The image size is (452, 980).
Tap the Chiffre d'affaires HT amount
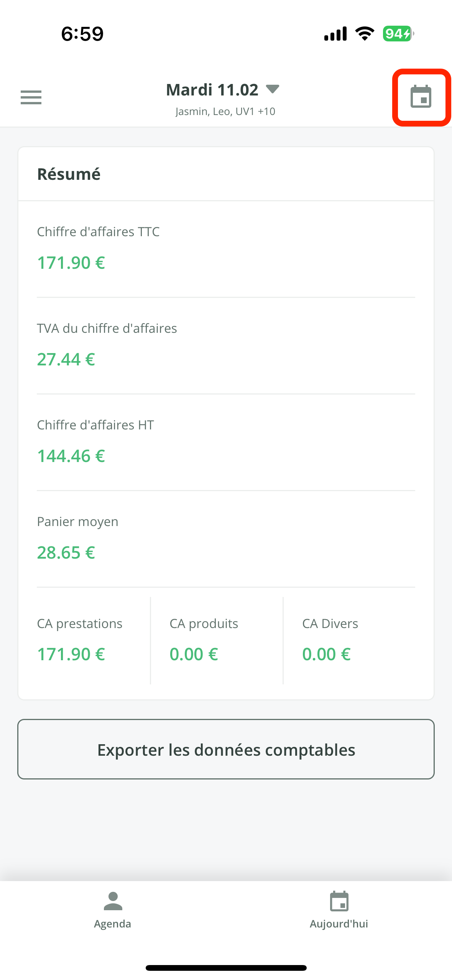click(71, 456)
